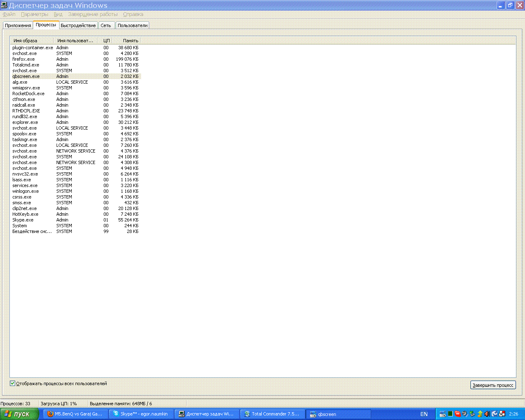The height and width of the screenshot is (420, 525).
Task: Bring Total Commander to front via the taskbar
Action: coord(272,414)
